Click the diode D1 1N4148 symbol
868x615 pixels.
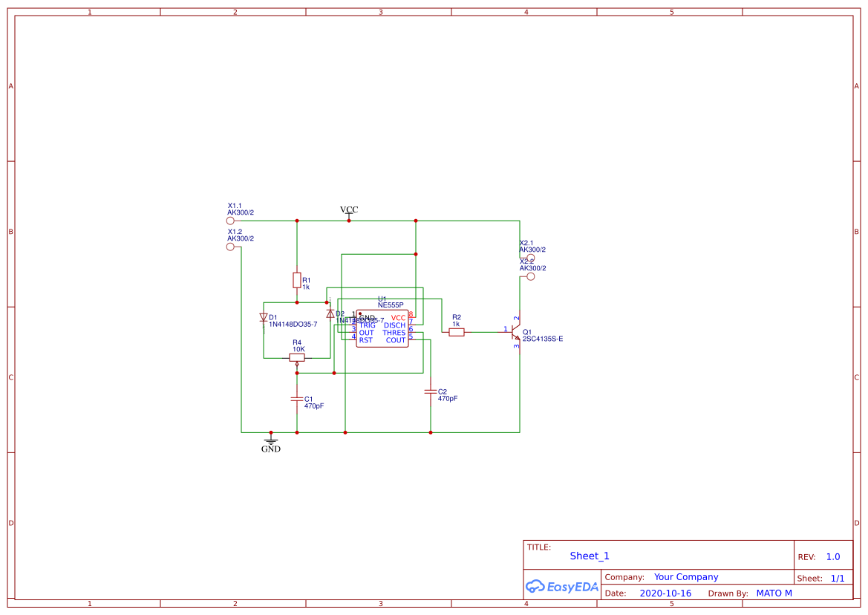point(264,316)
